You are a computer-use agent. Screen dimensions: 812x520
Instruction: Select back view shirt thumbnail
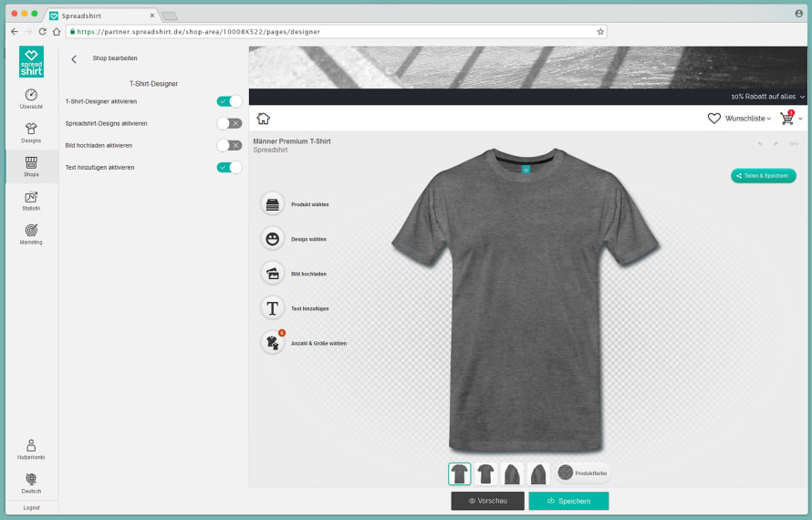tap(485, 473)
